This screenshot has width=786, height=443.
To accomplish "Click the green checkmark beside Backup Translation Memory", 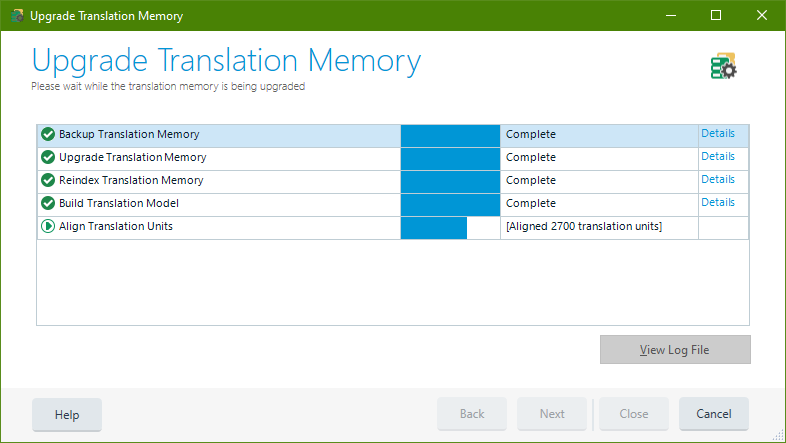I will (48, 134).
